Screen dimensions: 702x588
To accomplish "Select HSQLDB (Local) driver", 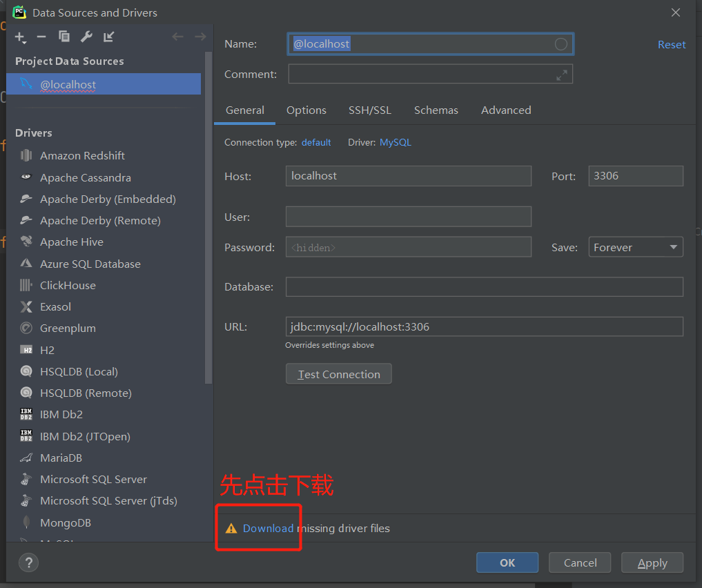I will click(79, 371).
